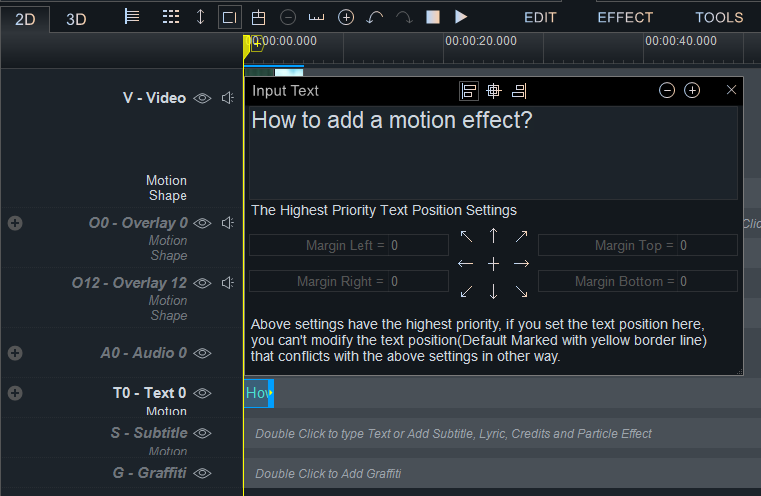The image size is (761, 496).
Task: Expand the A0 - Audio 0 track
Action: [x=15, y=353]
